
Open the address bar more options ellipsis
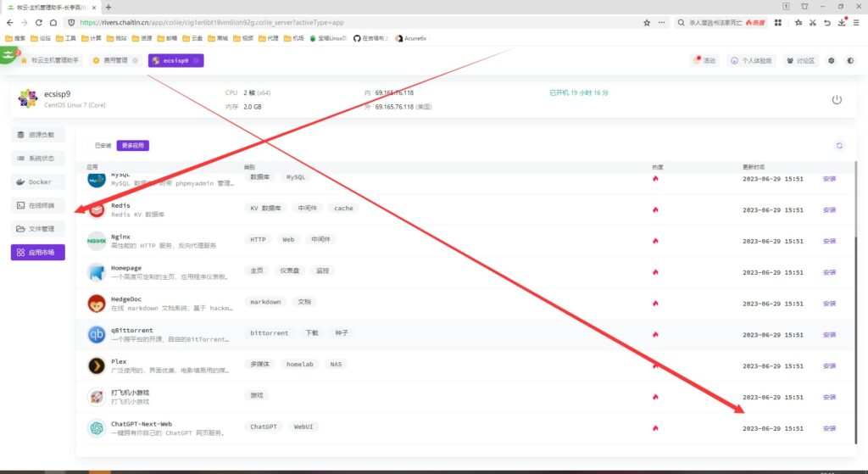click(661, 23)
